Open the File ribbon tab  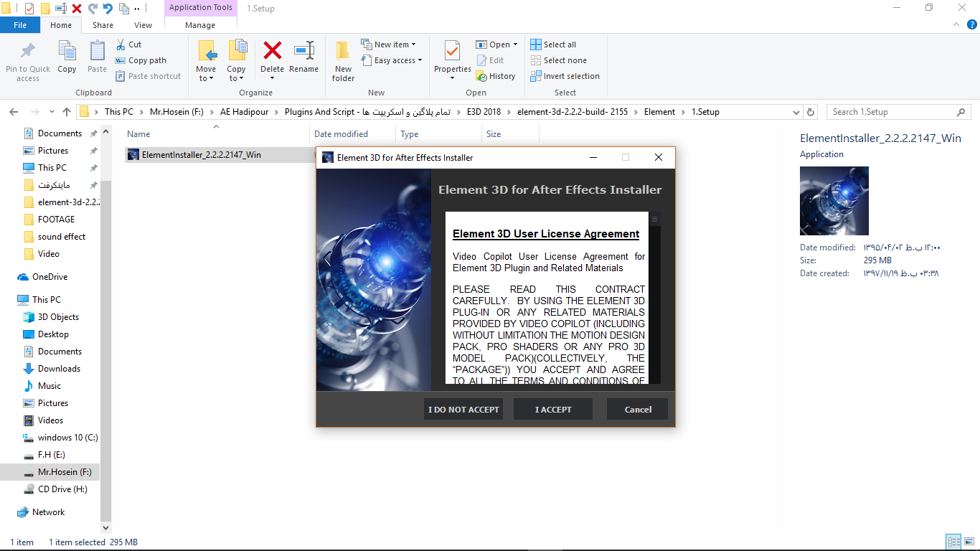click(20, 25)
